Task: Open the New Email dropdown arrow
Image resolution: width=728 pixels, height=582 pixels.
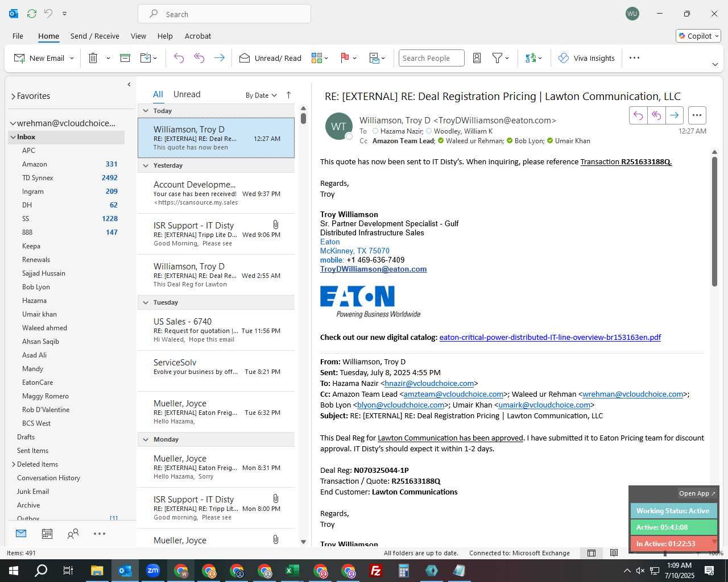Action: tap(72, 58)
